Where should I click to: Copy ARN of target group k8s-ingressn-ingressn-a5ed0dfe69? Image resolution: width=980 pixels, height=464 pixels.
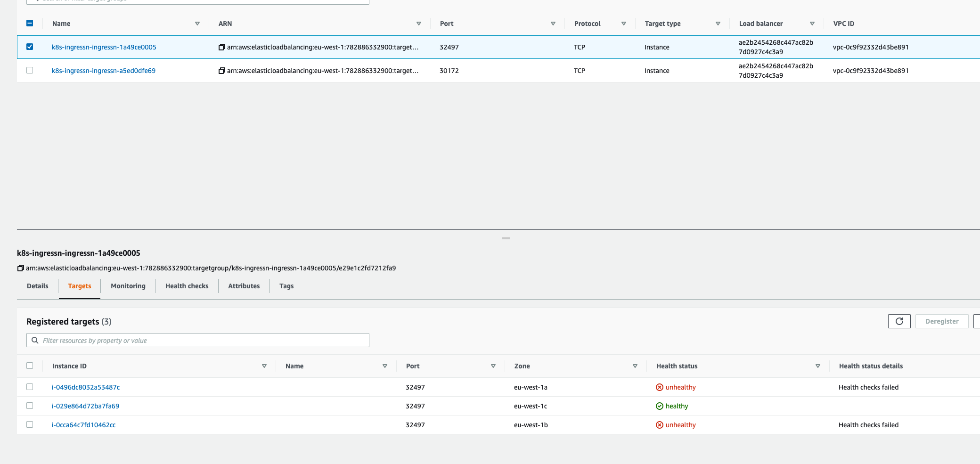click(x=221, y=70)
